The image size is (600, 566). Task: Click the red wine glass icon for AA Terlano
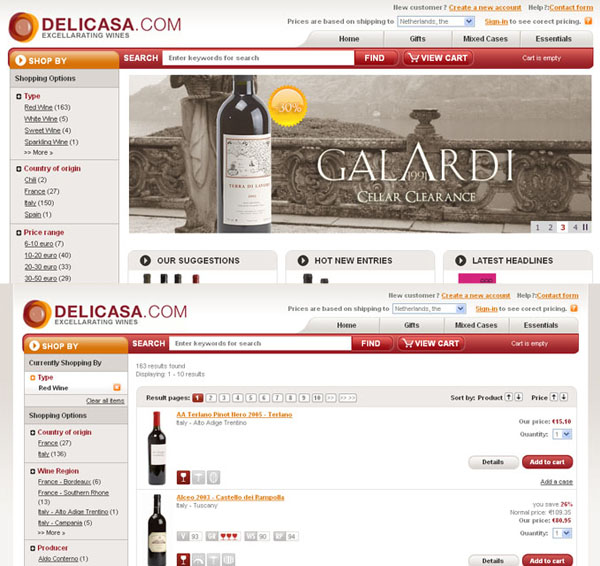click(183, 477)
